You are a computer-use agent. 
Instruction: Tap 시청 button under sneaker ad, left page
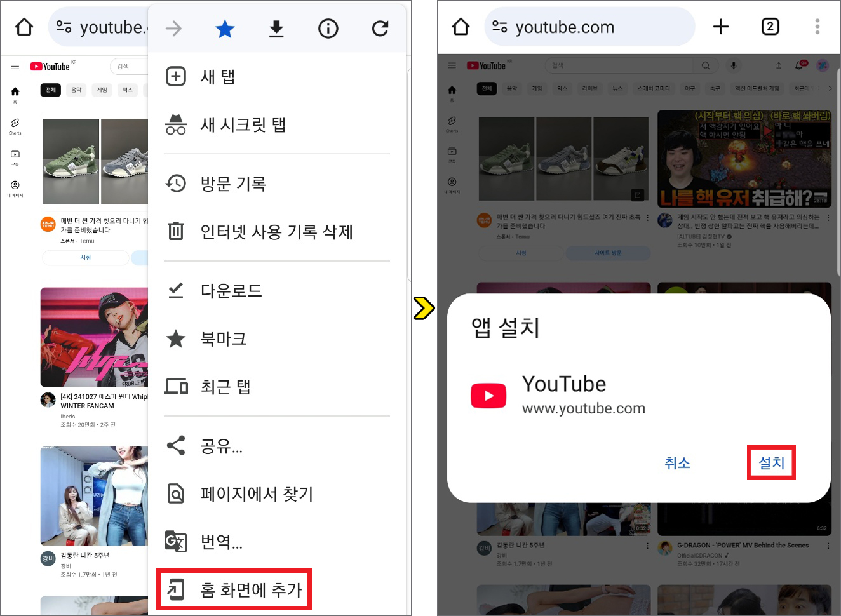[86, 258]
